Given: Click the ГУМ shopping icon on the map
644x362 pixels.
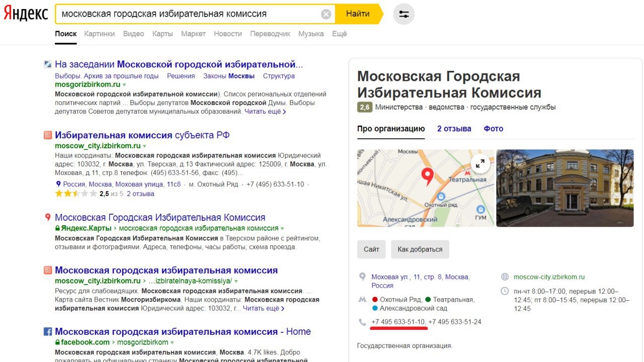Looking at the screenshot, I should 480,209.
